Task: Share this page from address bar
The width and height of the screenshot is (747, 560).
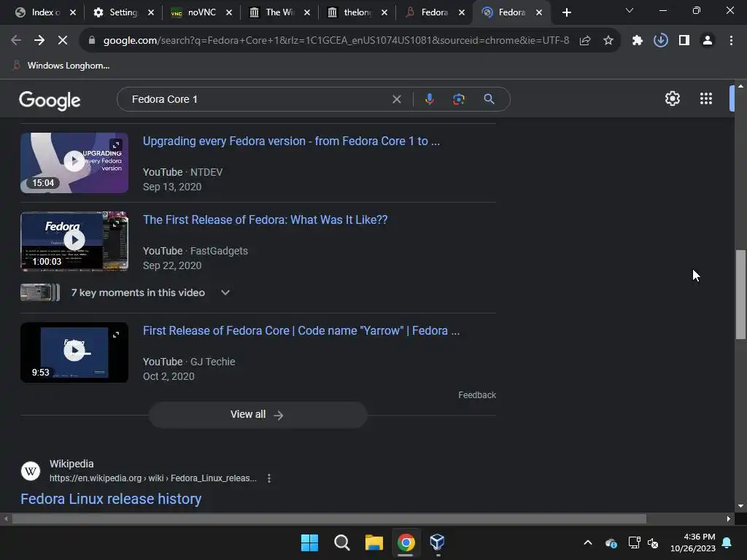Action: pos(585,41)
